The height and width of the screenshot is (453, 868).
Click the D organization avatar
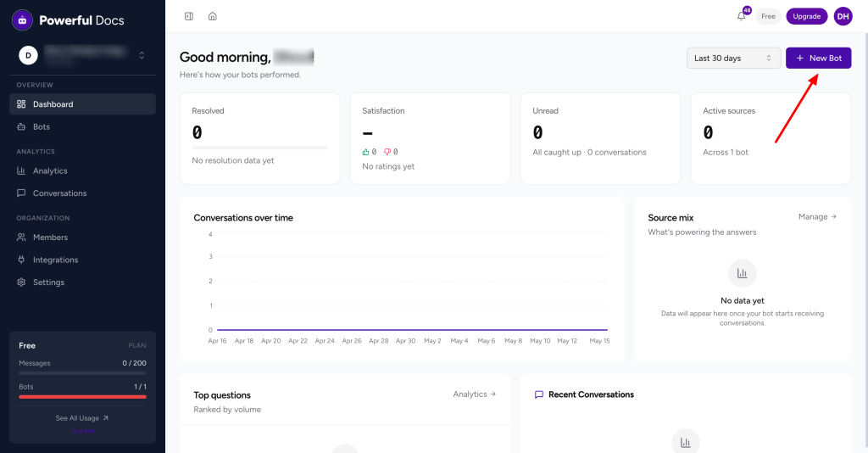pyautogui.click(x=28, y=55)
